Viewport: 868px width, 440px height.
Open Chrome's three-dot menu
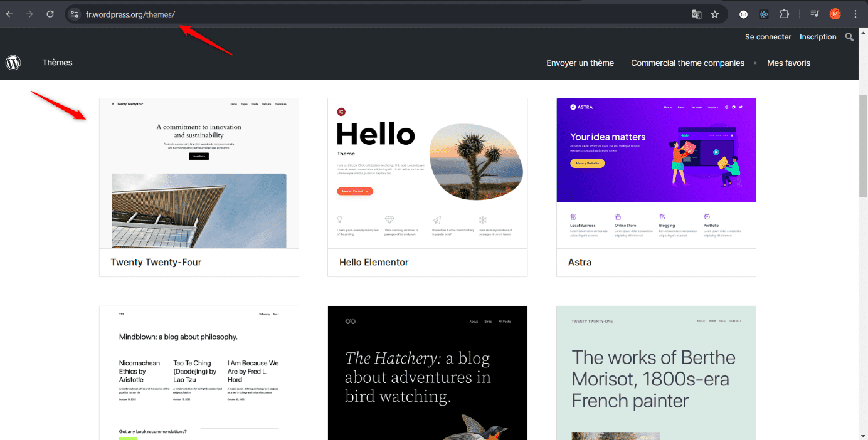tap(855, 14)
